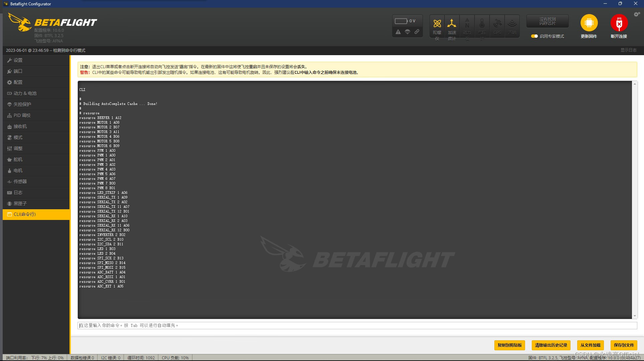Click the link status icon under battery
644x361 pixels.
pyautogui.click(x=417, y=32)
